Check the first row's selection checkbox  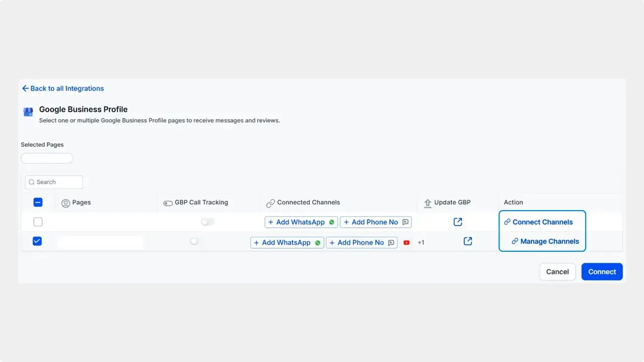[x=38, y=222]
